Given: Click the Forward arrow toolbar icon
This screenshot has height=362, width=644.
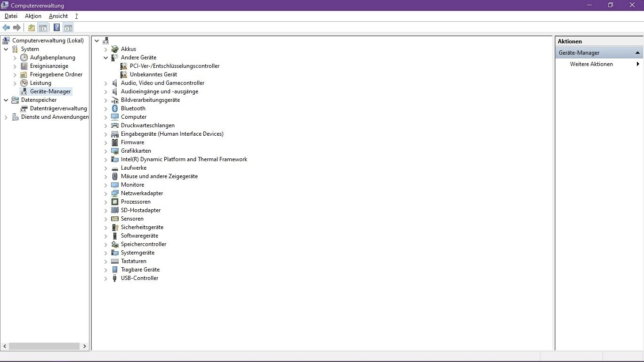Looking at the screenshot, I should [x=16, y=27].
